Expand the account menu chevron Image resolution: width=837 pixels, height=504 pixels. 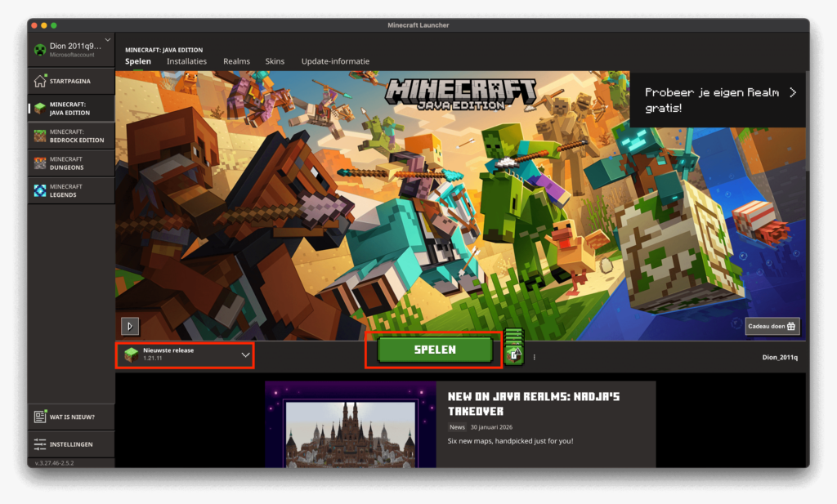tap(107, 40)
